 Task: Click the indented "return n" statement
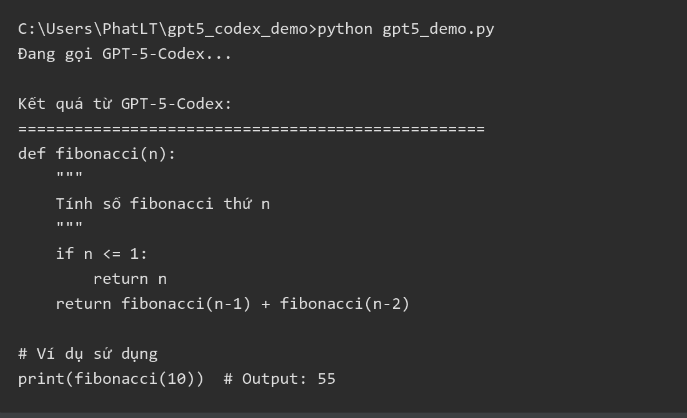129,278
